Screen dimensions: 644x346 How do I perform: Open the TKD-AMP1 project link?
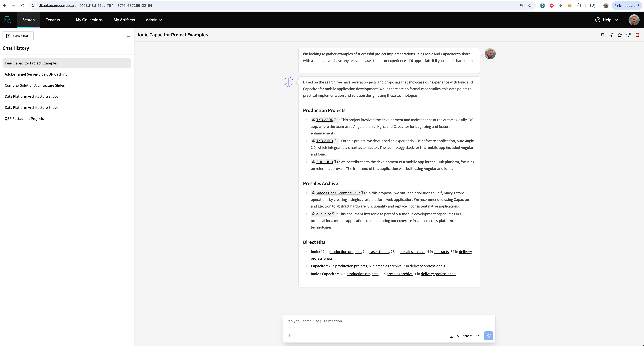(x=325, y=141)
